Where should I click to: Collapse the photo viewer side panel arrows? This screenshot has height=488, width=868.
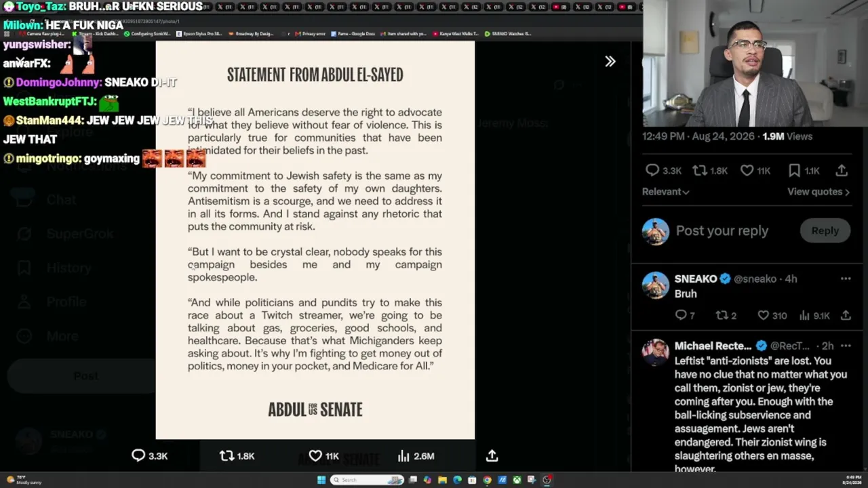click(610, 62)
